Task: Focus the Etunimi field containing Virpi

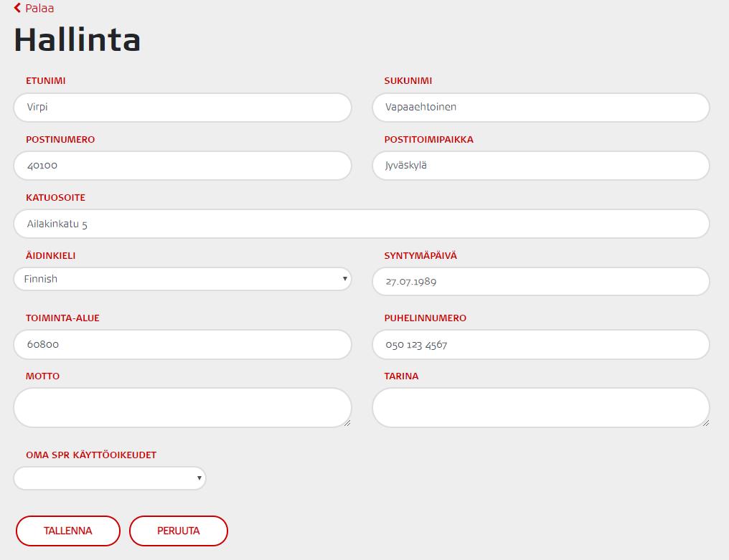Action: [182, 108]
